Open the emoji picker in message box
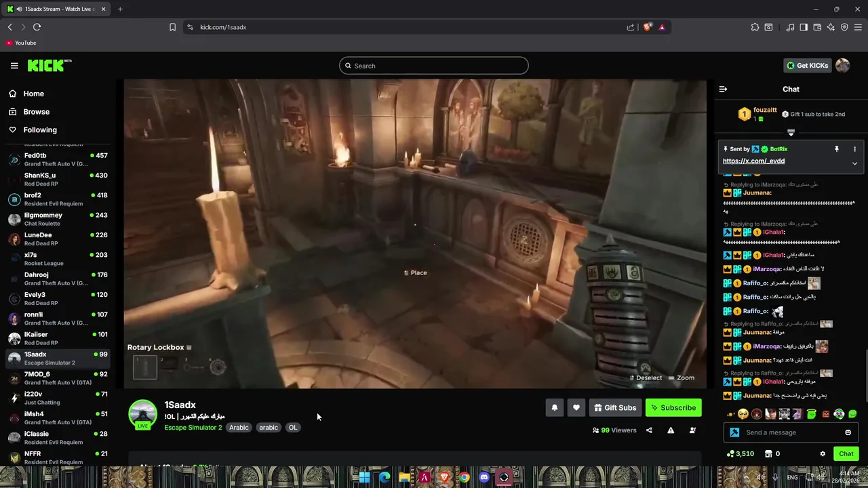The height and width of the screenshot is (488, 868). [x=848, y=432]
